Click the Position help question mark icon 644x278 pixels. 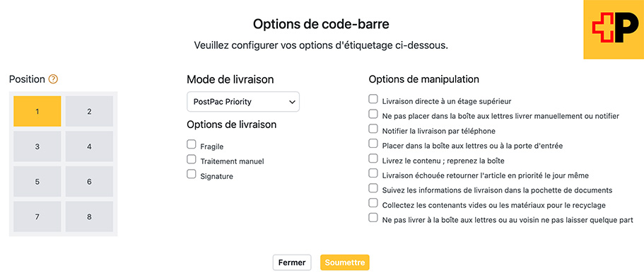coord(53,79)
